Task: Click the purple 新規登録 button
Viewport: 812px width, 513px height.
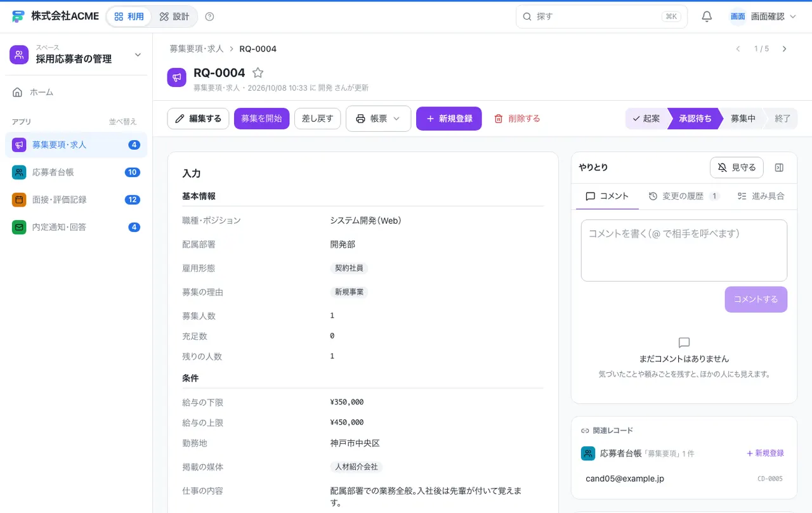Action: pos(449,119)
